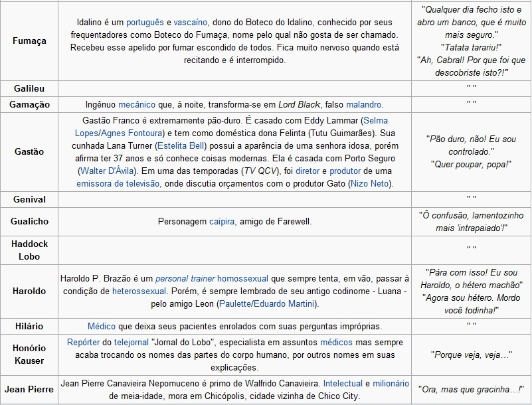The image size is (532, 405).
Task: Click the quote 'Ah, Cabral! Por que foi que descobriste isto?!'
Action: click(472, 66)
